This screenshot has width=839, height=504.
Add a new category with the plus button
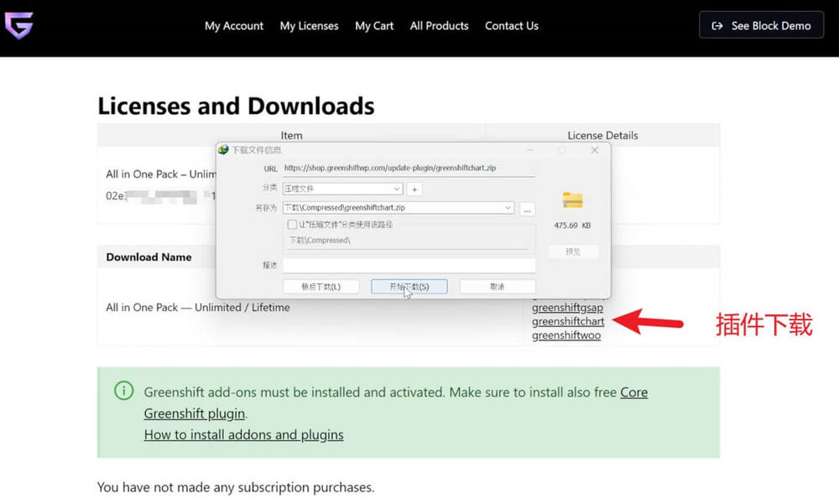coord(414,190)
